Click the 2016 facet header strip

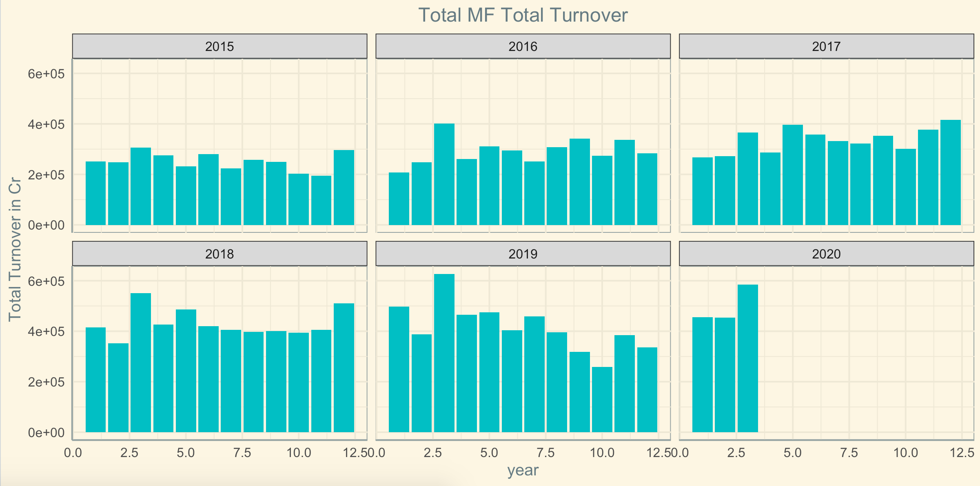pyautogui.click(x=523, y=46)
